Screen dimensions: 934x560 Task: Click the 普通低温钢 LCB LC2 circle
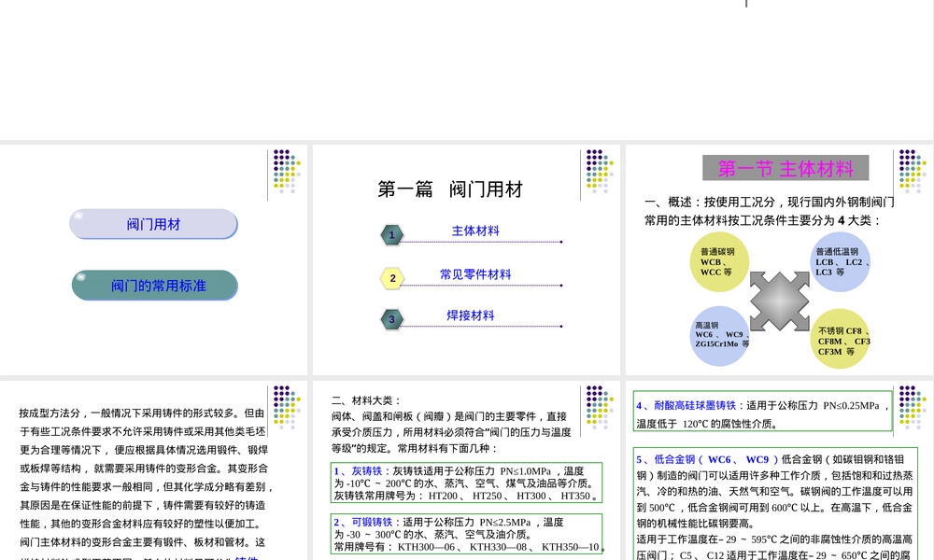tap(841, 262)
